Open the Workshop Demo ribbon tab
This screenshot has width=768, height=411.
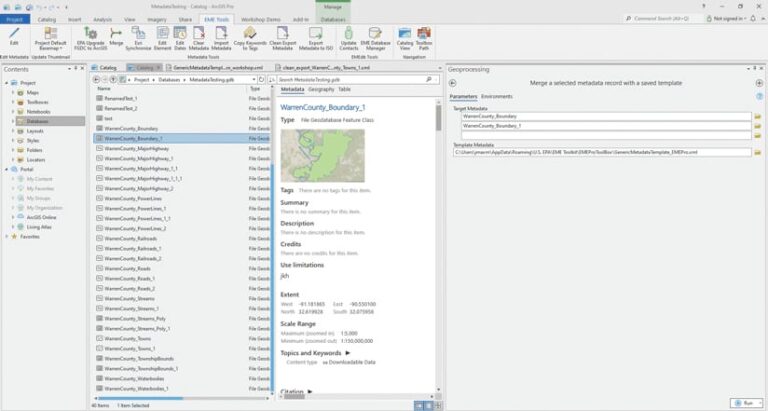261,20
